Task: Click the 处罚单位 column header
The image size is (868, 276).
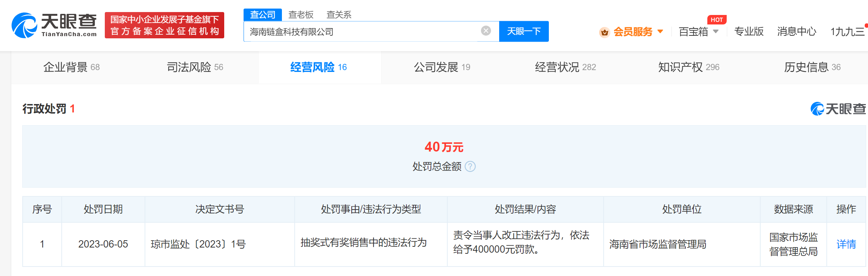Action: coord(682,209)
